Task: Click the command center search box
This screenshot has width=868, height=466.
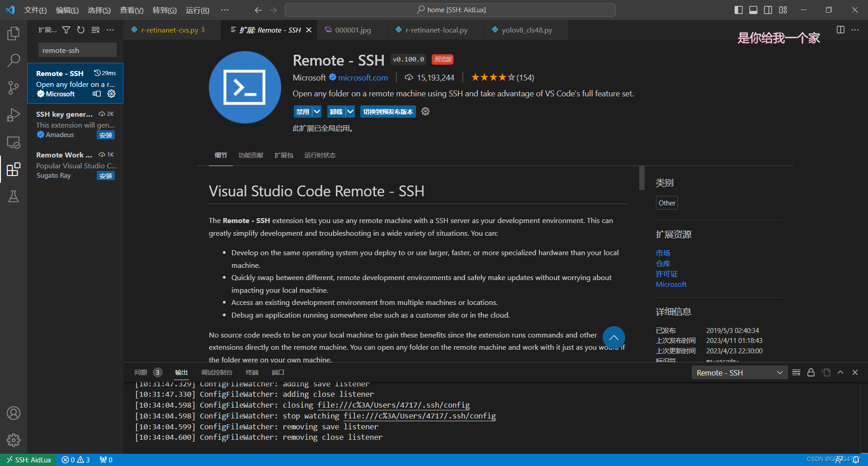Action: 450,10
